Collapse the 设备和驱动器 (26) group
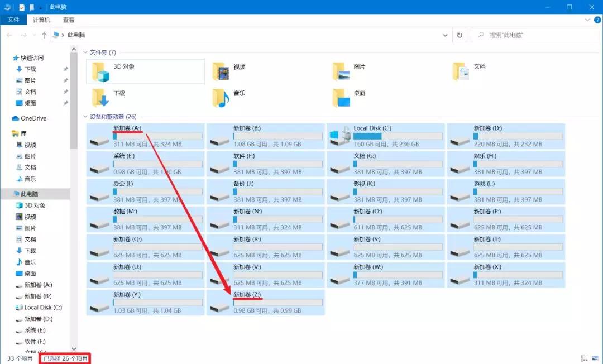Image resolution: width=603 pixels, height=364 pixels. (x=85, y=117)
